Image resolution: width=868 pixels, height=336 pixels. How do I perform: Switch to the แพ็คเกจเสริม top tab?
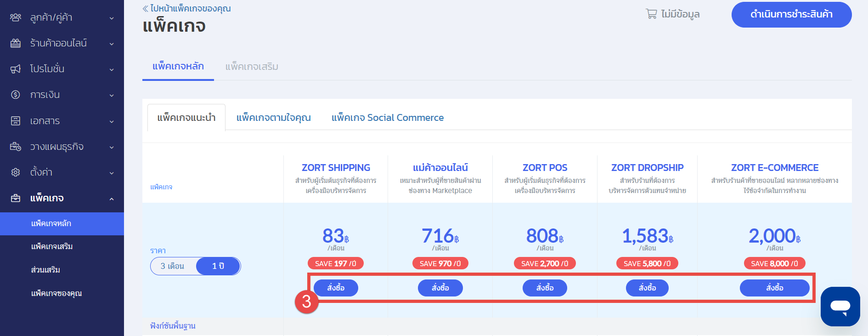click(252, 67)
